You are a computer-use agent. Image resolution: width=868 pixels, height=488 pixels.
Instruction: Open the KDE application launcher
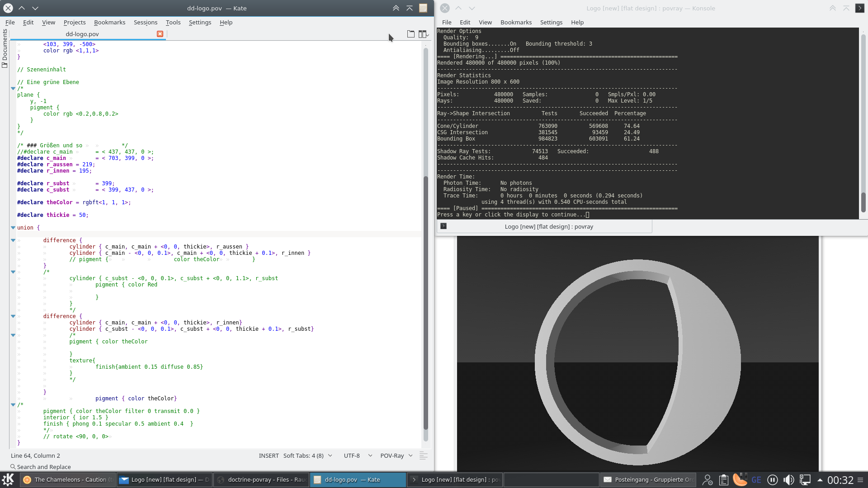pos(8,480)
